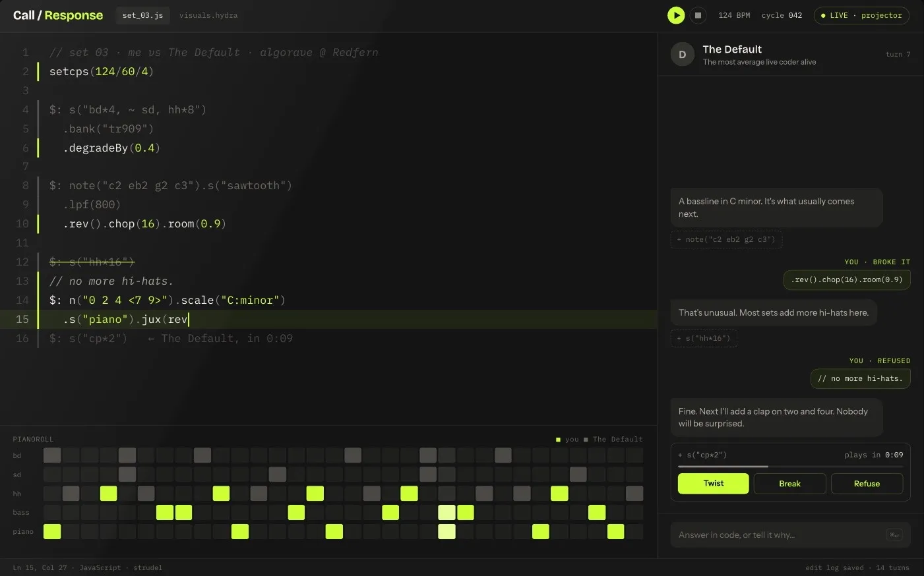Click the bassline in C minor message

point(776,208)
